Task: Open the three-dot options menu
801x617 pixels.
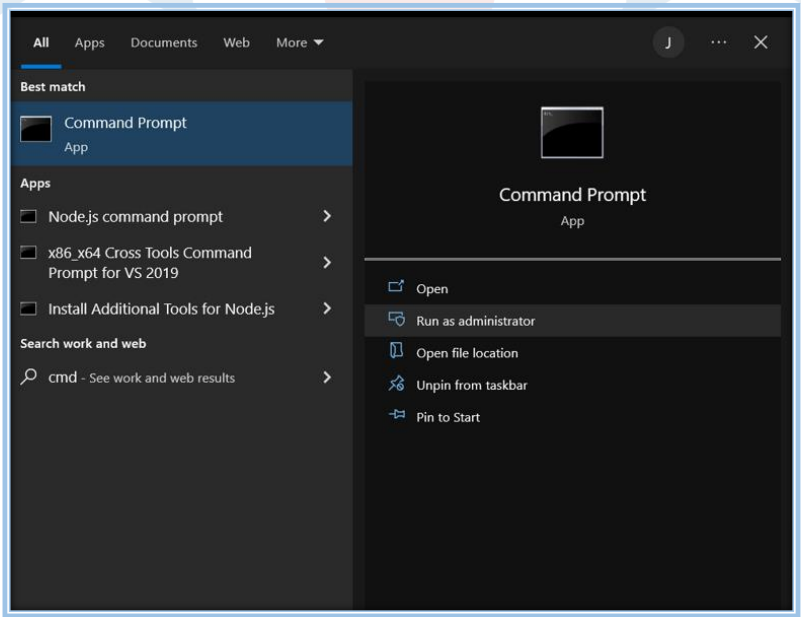Action: (718, 42)
